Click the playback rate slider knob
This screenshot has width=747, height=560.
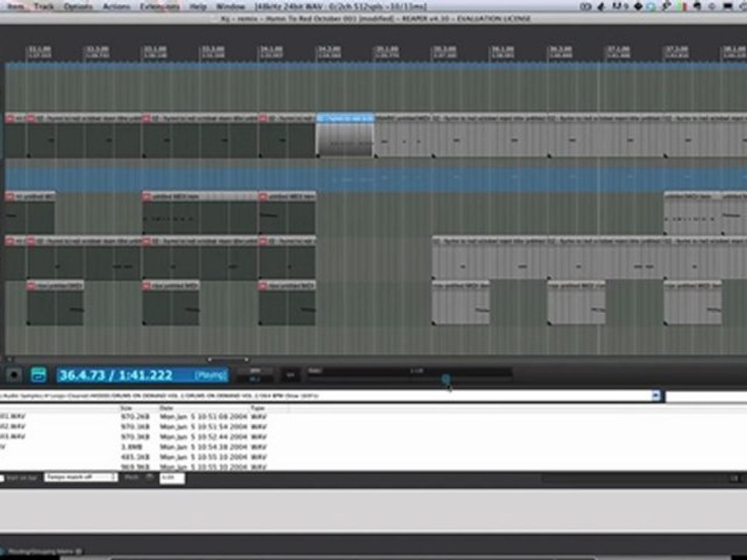[445, 379]
